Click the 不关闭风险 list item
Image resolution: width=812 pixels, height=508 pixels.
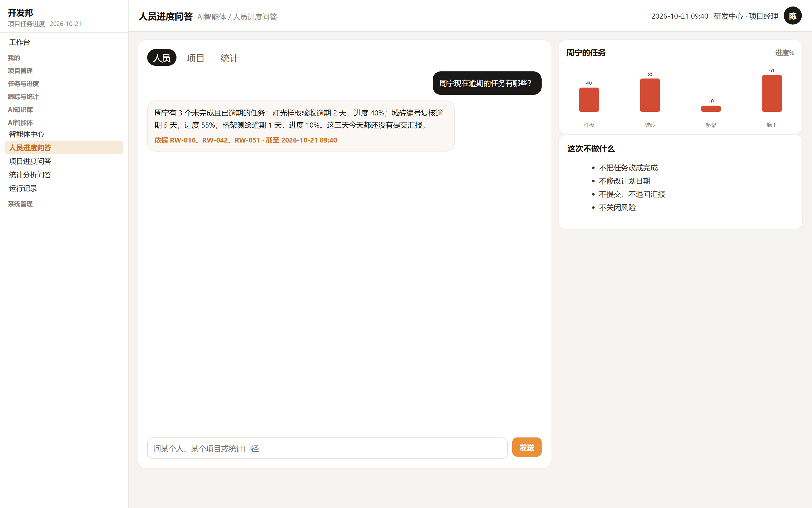point(617,208)
